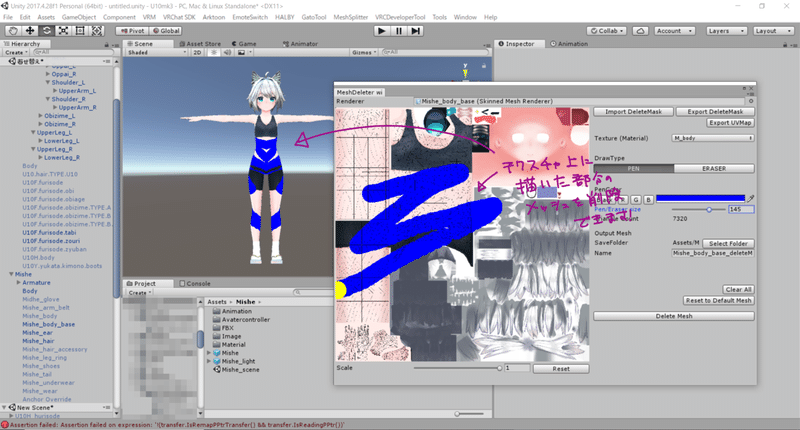The width and height of the screenshot is (800, 430).
Task: Click the Step frame button
Action: (x=416, y=31)
